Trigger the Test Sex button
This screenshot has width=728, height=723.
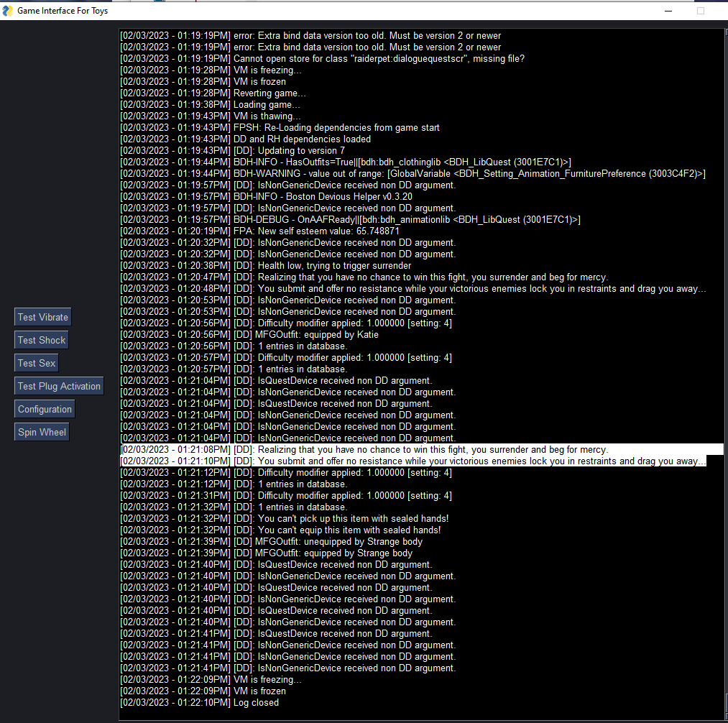point(36,363)
